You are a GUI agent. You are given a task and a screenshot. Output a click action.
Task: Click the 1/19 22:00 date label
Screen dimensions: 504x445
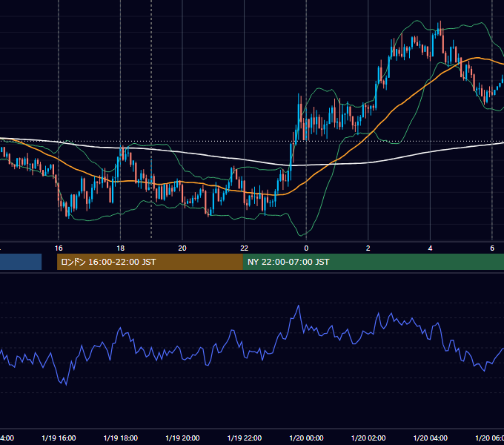click(245, 438)
